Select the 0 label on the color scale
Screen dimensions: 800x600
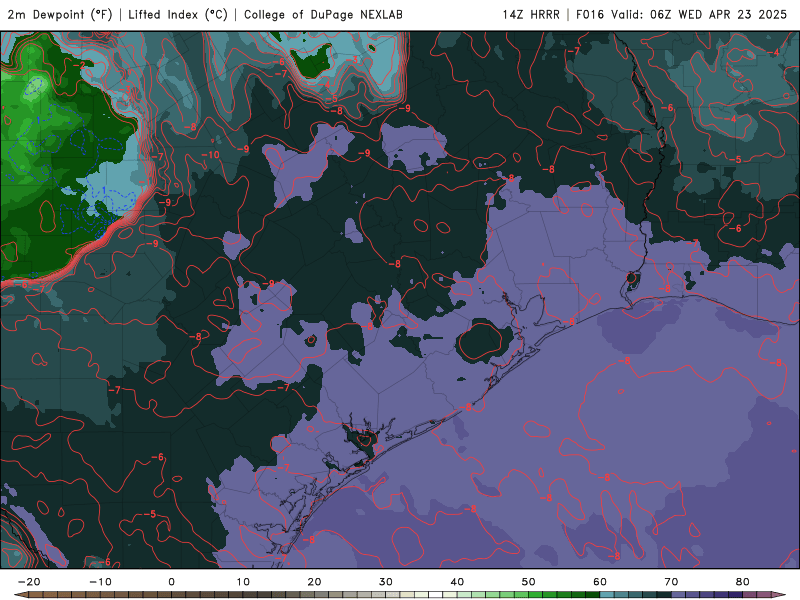(171, 582)
